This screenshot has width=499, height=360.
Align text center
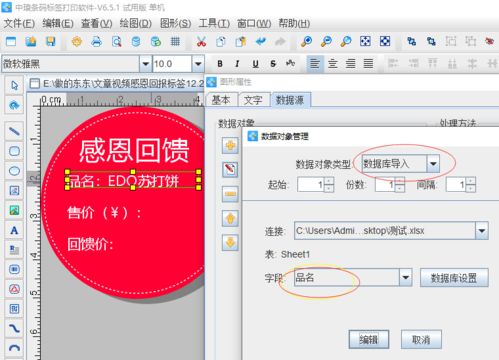point(333,63)
